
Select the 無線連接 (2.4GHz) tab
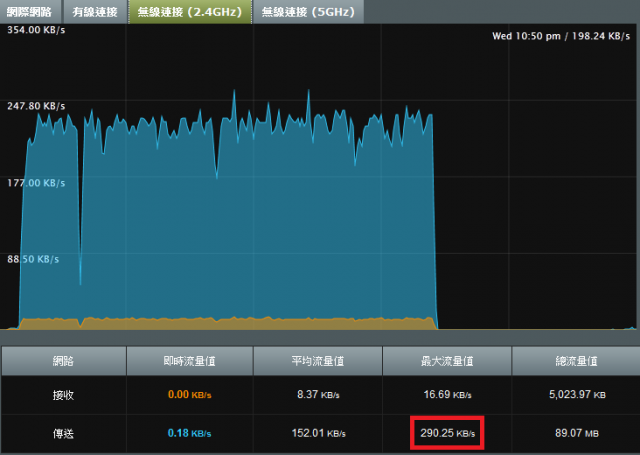[190, 12]
